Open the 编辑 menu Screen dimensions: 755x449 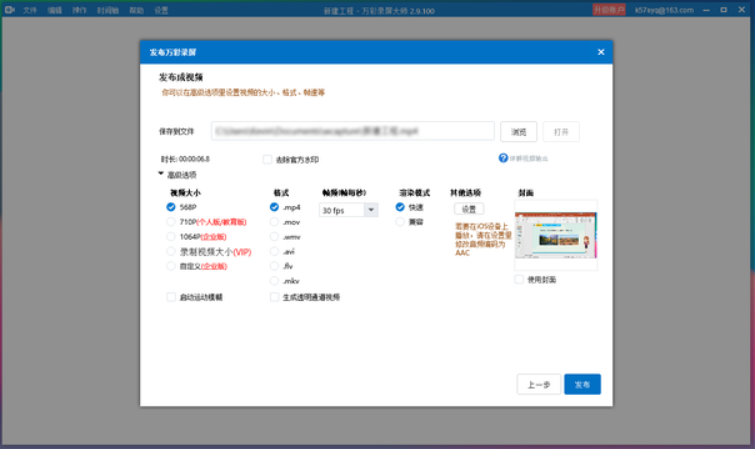pos(54,10)
